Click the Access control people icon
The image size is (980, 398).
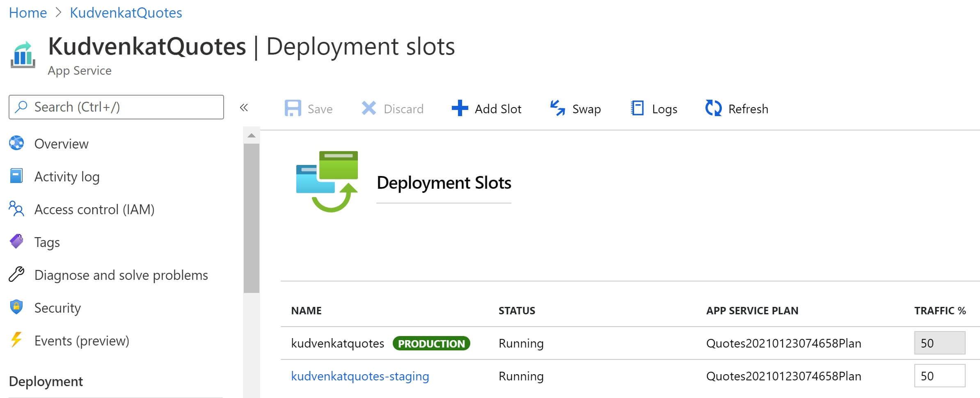click(x=16, y=208)
